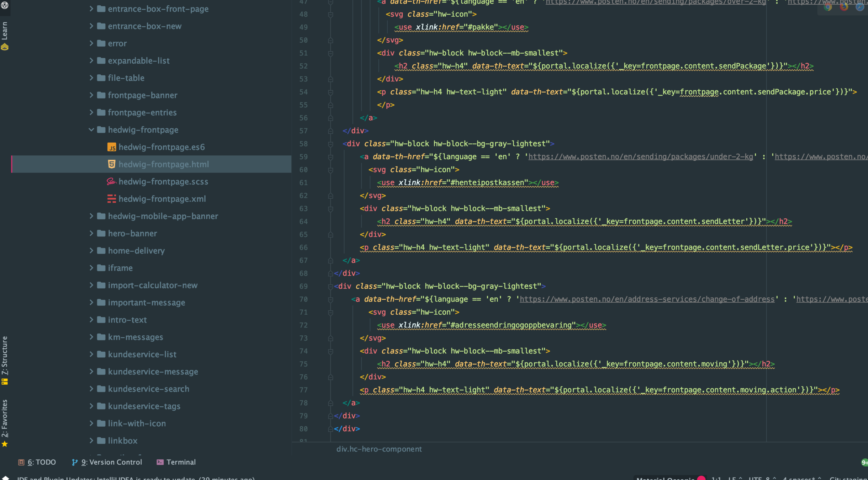868x480 pixels.
Task: Toggle code folding at line 58
Action: tap(330, 144)
